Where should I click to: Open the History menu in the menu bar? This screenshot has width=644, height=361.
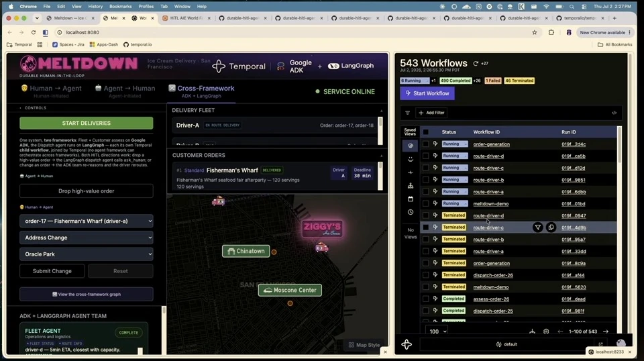coord(95,7)
